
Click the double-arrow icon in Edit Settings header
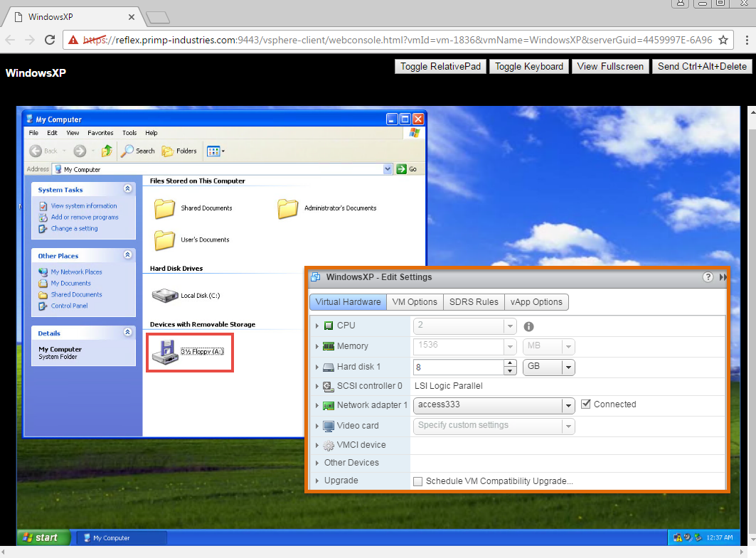click(x=723, y=277)
